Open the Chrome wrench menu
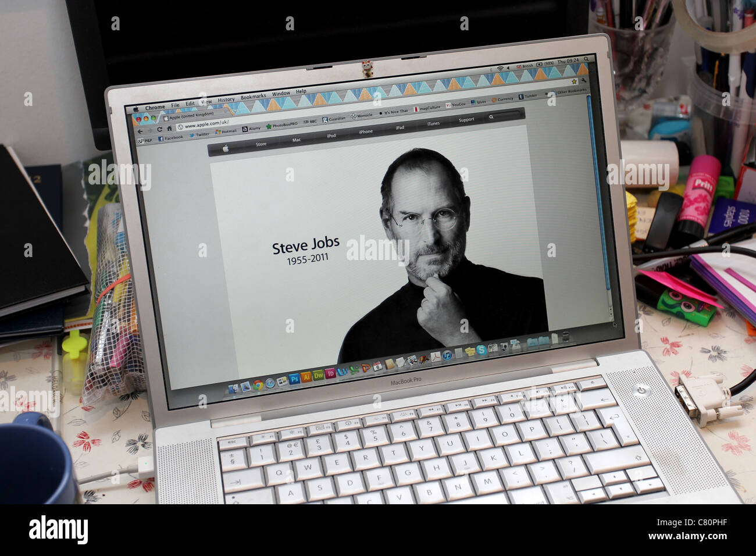The width and height of the screenshot is (756, 556). click(584, 80)
